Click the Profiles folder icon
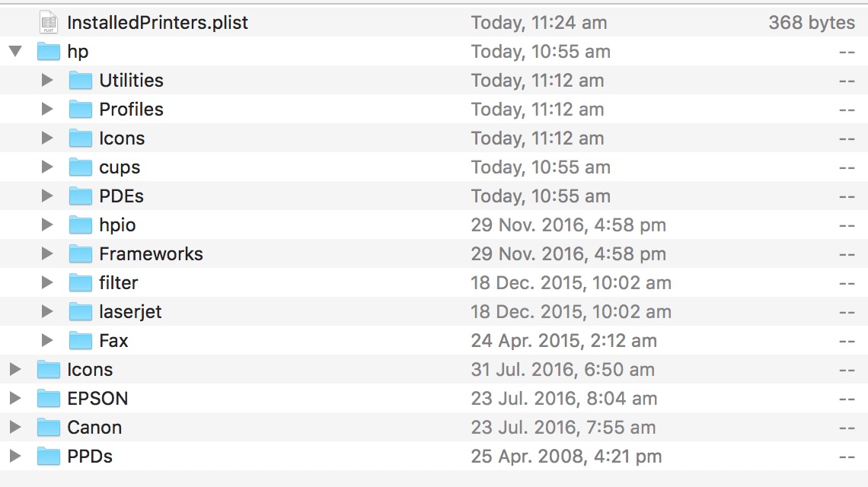The width and height of the screenshot is (868, 487). [80, 109]
